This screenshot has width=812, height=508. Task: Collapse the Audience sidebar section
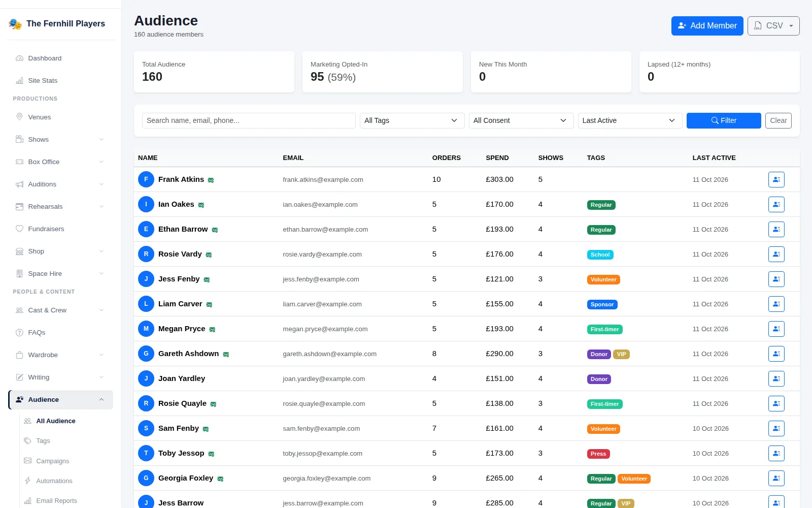pos(61,400)
